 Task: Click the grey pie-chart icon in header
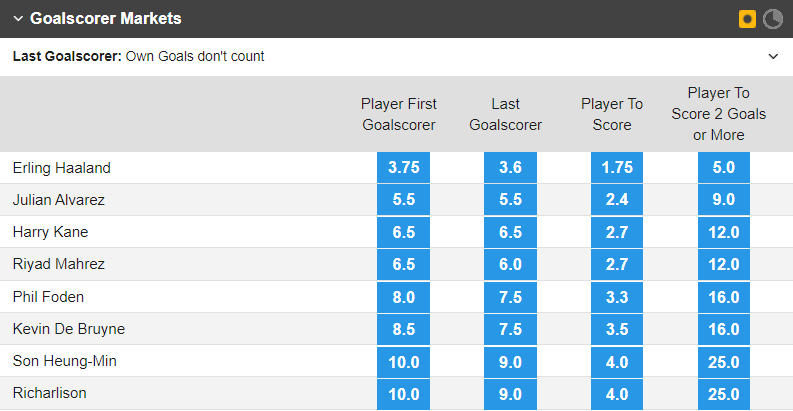point(773,19)
